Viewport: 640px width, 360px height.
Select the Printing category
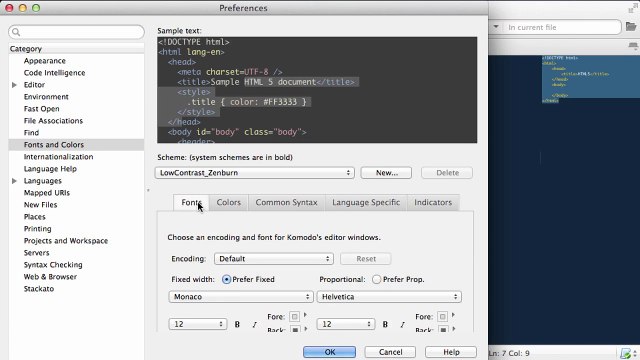click(38, 229)
